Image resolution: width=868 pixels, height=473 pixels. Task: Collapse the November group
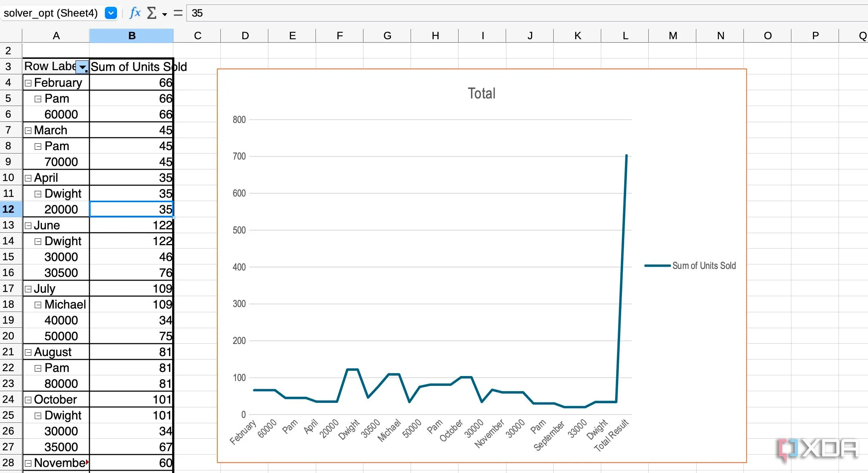28,463
